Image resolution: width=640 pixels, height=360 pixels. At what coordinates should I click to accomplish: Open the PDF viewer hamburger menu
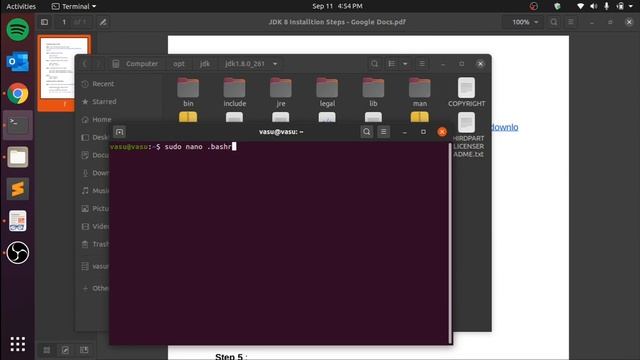pos(571,22)
